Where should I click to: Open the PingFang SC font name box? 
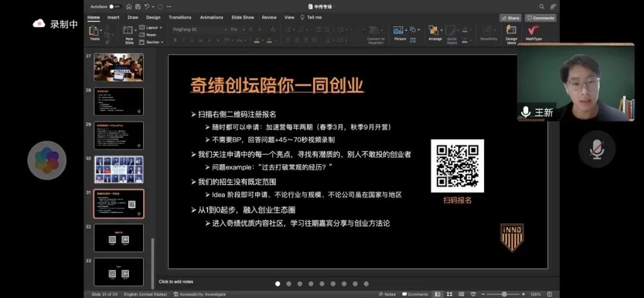200,30
